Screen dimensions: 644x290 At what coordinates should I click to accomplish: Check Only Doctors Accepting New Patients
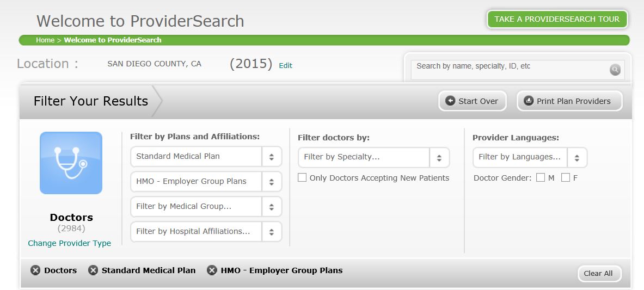pos(302,177)
